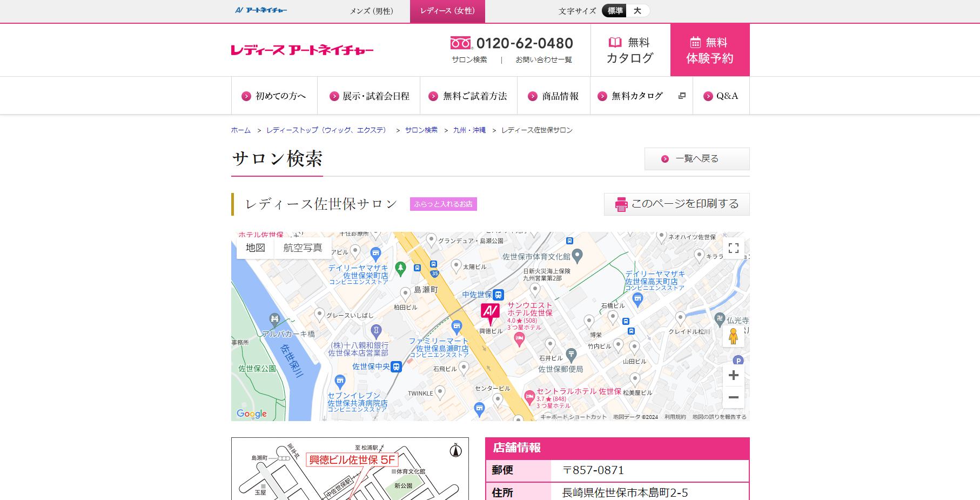Click the レディース佐世保サロン breadcrumb link
The height and width of the screenshot is (500, 980).
pos(537,130)
